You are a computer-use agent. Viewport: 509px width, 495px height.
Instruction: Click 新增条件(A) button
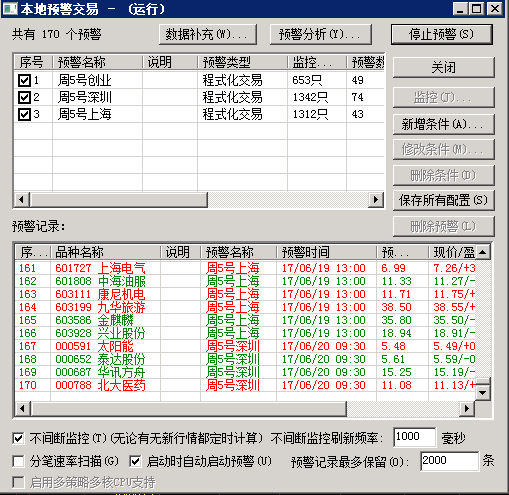[x=444, y=124]
